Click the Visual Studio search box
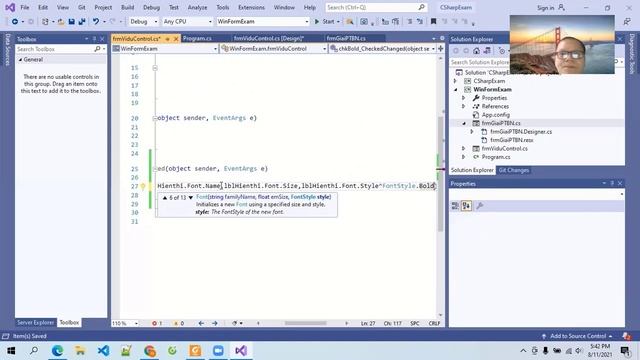The height and width of the screenshot is (360, 640). click(x=376, y=7)
